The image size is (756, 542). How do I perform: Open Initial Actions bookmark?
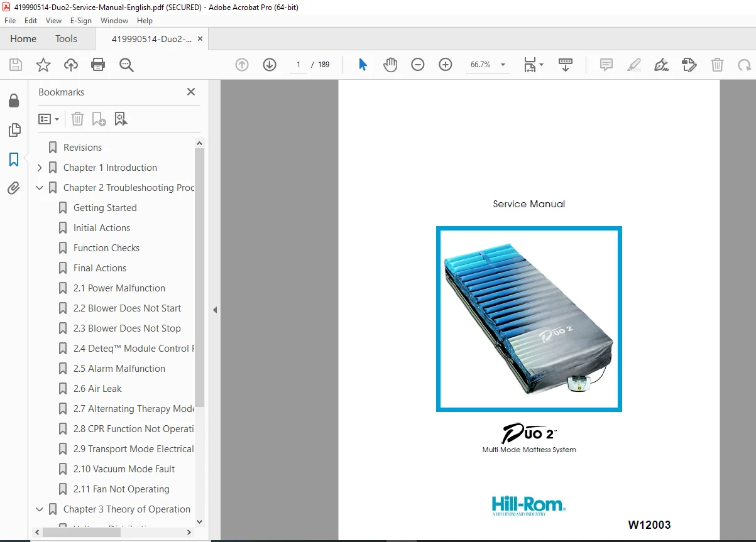click(x=102, y=228)
